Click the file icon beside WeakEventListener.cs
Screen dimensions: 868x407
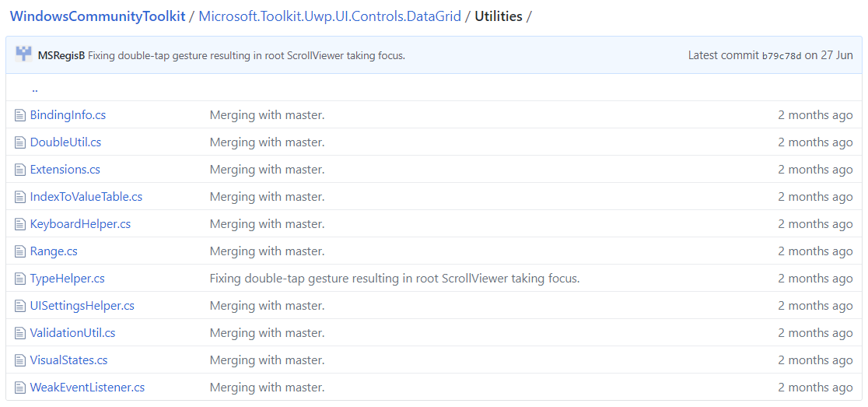[x=20, y=388]
